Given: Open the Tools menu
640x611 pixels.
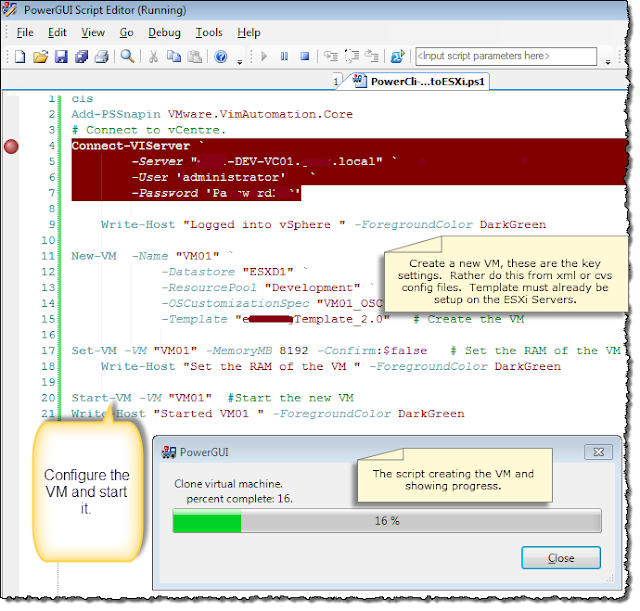Looking at the screenshot, I should (x=209, y=32).
